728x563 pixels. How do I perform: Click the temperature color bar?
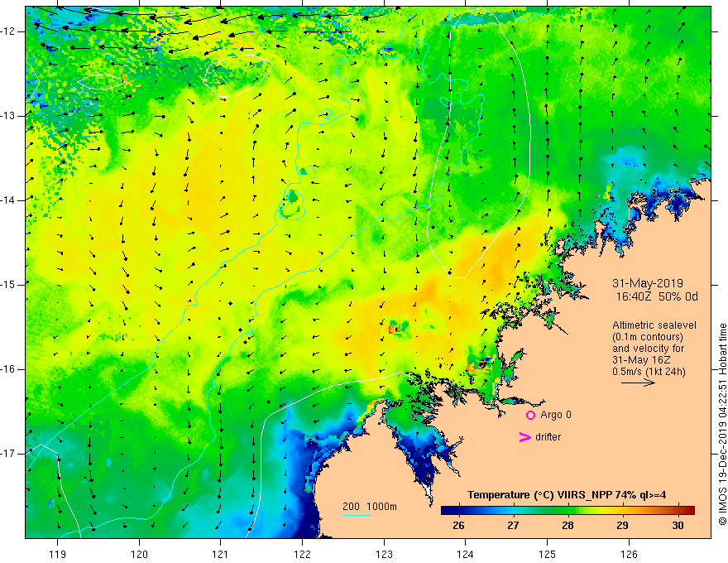(568, 511)
